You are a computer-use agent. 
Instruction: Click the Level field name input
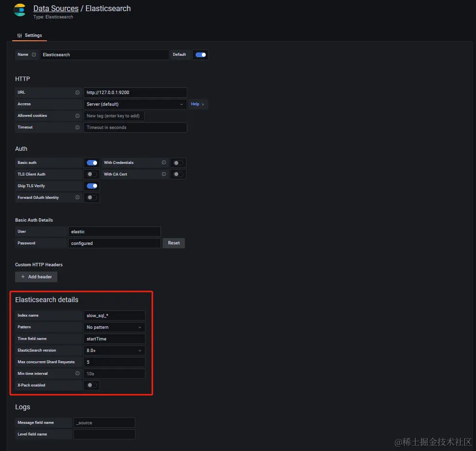tap(104, 435)
